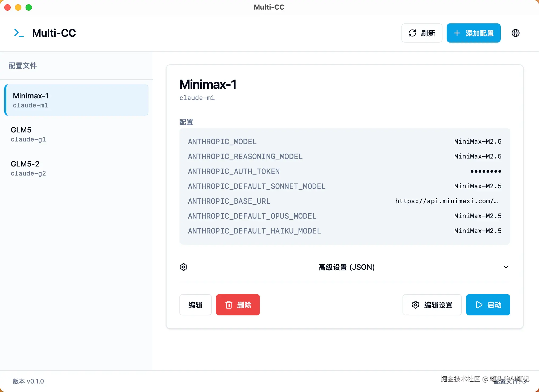Click the play triangle launch icon
Image resolution: width=539 pixels, height=392 pixels.
point(479,305)
